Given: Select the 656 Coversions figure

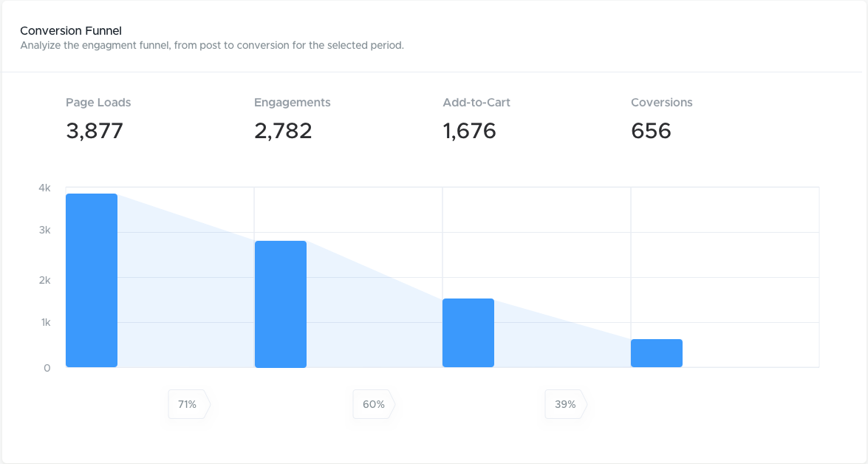Looking at the screenshot, I should 651,132.
